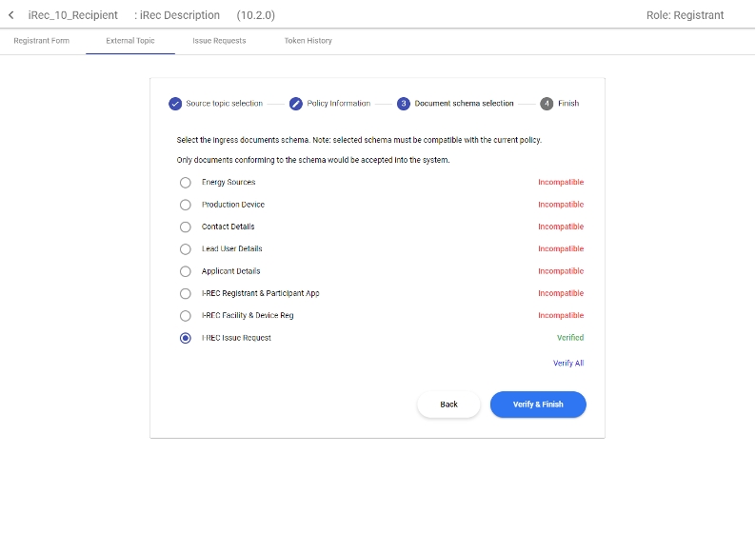This screenshot has height=533, width=756.
Task: Select the Energy Sources radio button
Action: point(186,183)
